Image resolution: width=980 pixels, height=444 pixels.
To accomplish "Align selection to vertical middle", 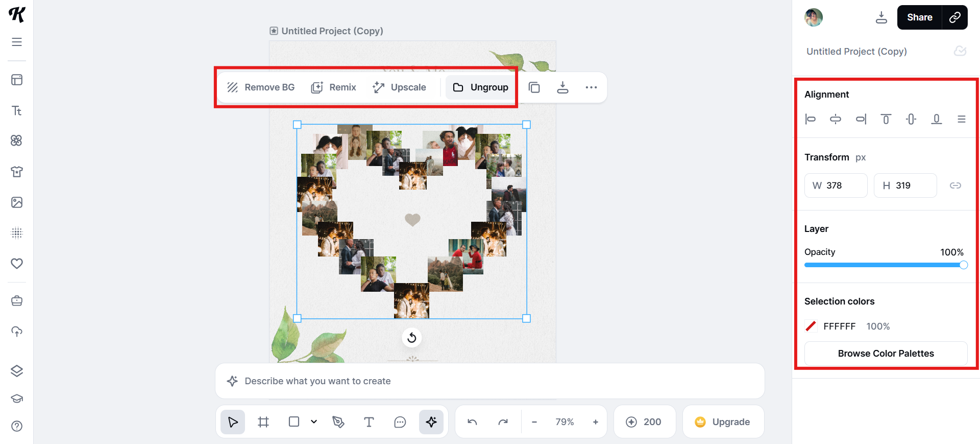I will point(911,119).
